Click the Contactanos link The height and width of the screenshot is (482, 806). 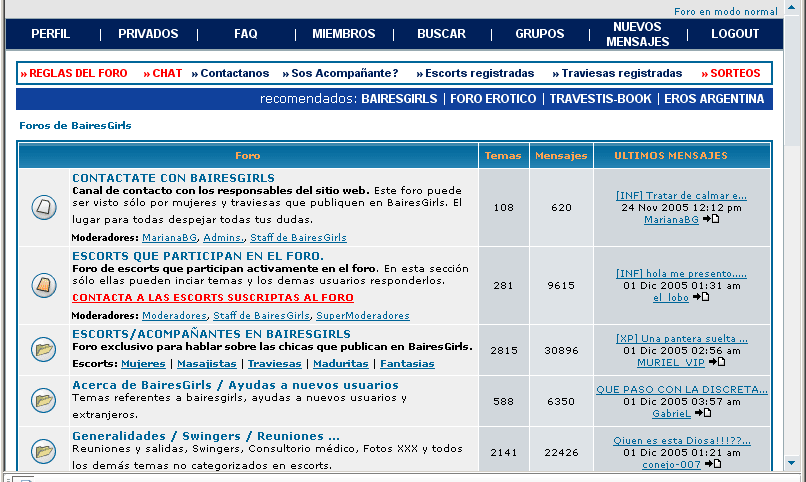pos(230,73)
